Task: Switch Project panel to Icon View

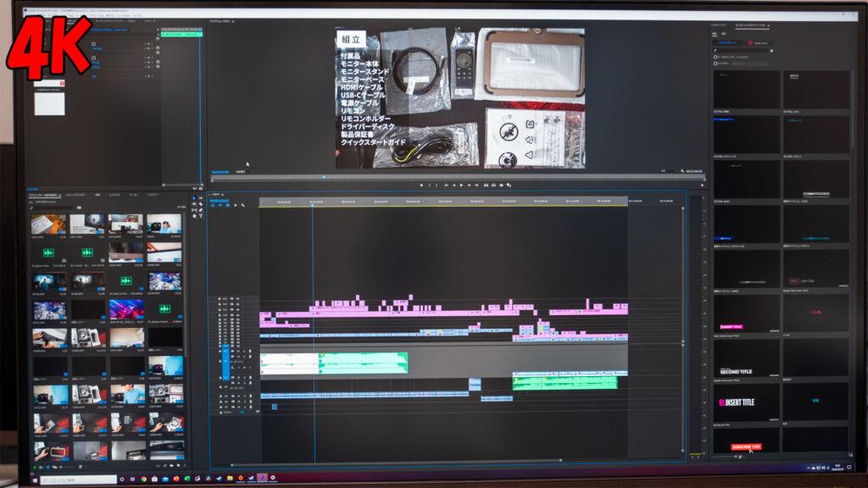Action: (48, 468)
